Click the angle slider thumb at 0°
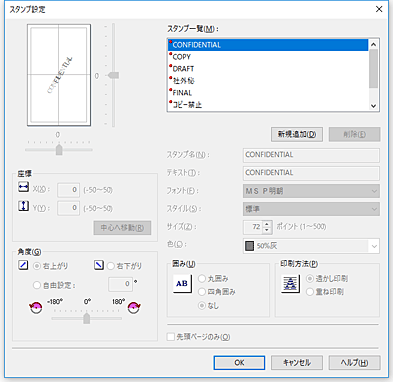393x382 pixels. pos(87,318)
